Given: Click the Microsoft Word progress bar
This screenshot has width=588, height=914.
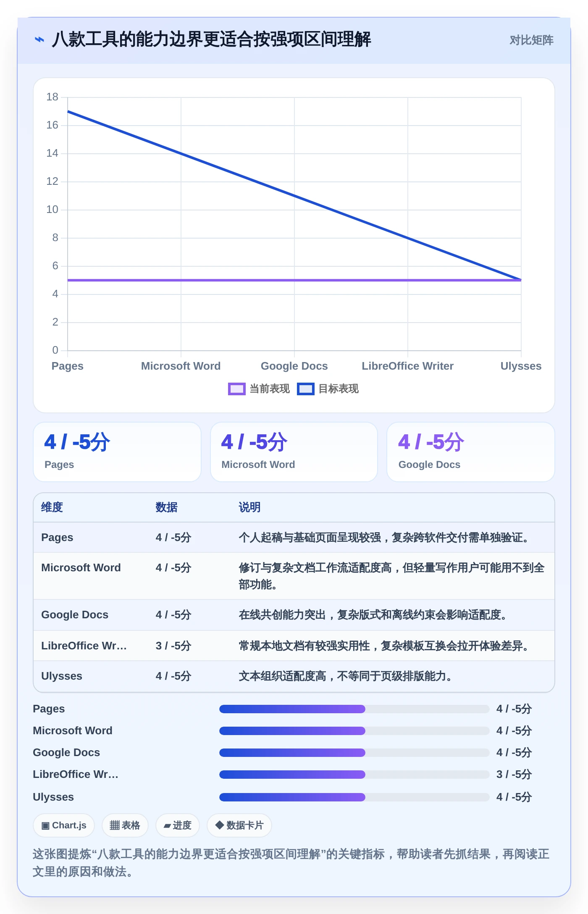Looking at the screenshot, I should pyautogui.click(x=354, y=731).
